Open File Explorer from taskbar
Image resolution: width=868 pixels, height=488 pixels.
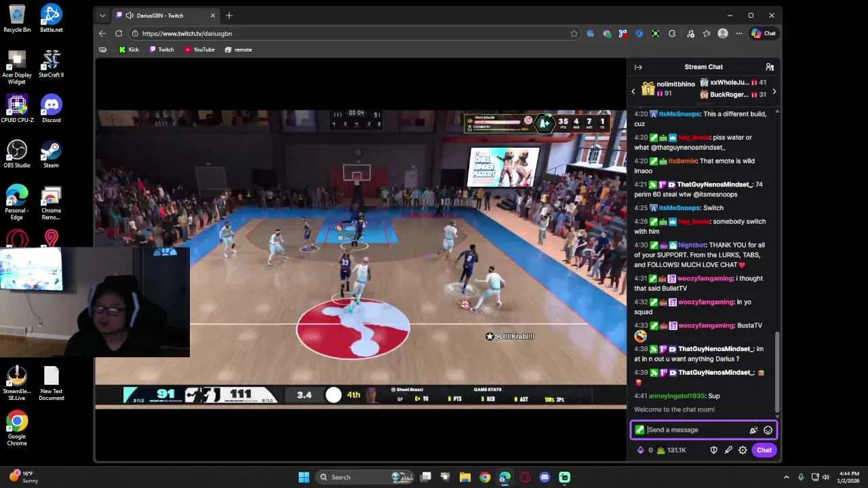[x=465, y=477]
